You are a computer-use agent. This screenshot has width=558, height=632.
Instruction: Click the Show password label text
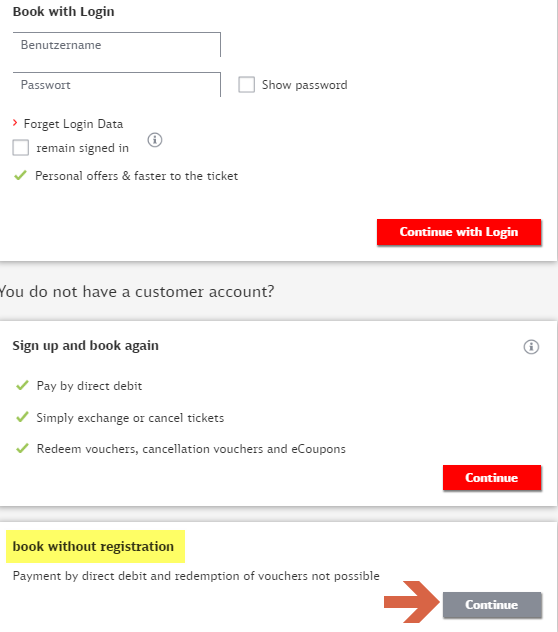tap(304, 85)
